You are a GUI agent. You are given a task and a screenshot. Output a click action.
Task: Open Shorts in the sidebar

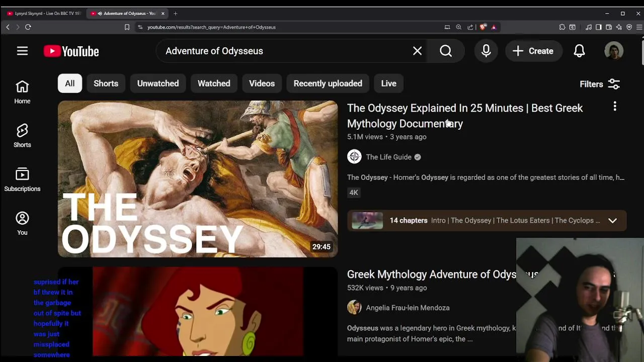(x=22, y=136)
